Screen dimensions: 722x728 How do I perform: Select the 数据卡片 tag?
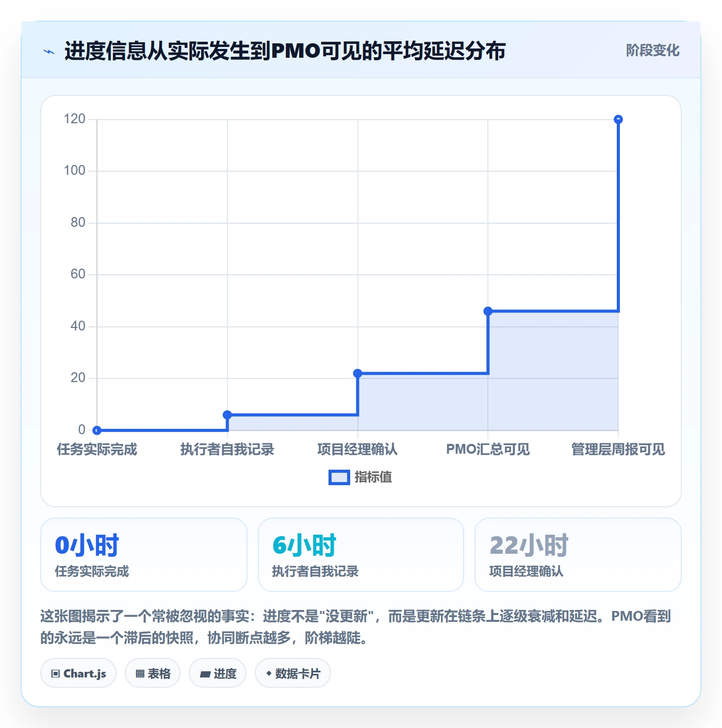[293, 673]
